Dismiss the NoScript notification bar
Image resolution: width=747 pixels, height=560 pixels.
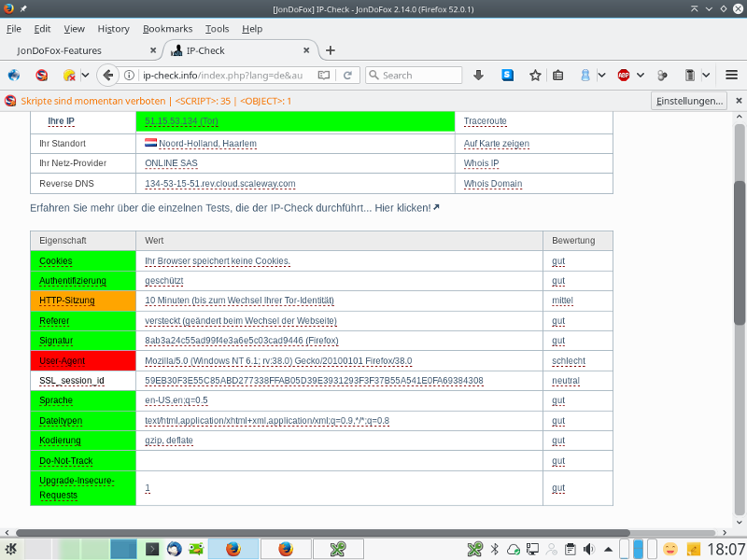pos(739,101)
